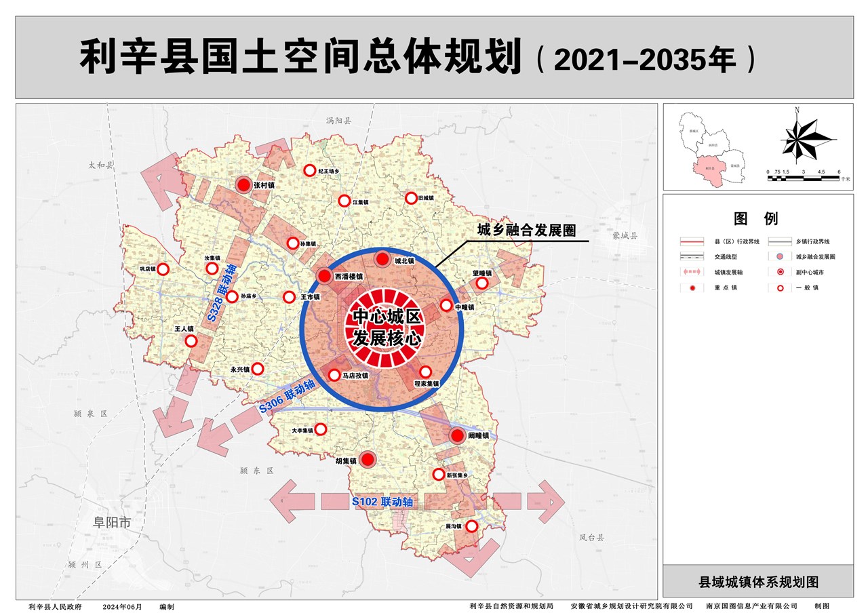The image size is (868, 613).
Task: Click the 西潘楼镇 key town marker
Action: click(324, 276)
